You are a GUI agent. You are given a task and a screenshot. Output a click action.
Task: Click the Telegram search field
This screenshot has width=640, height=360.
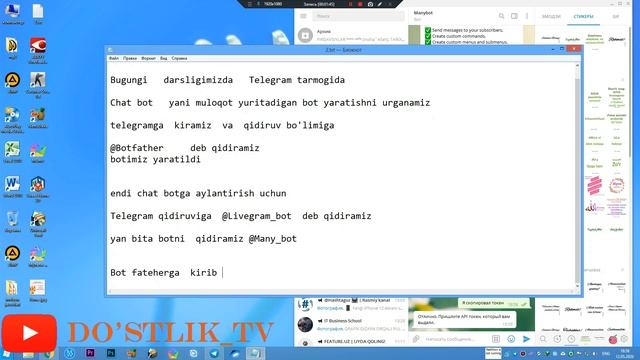tap(358, 16)
